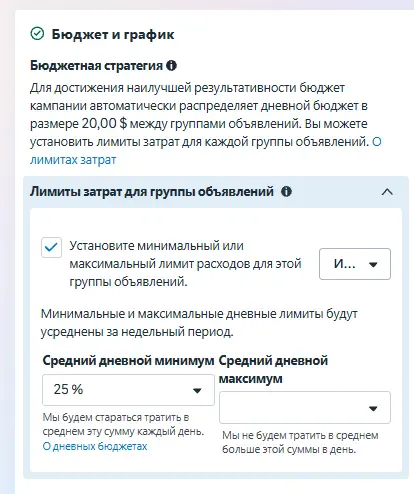This screenshot has width=414, height=494.
Task: Open the Средний дневной минимум 25 % dropdown
Action: [128, 390]
